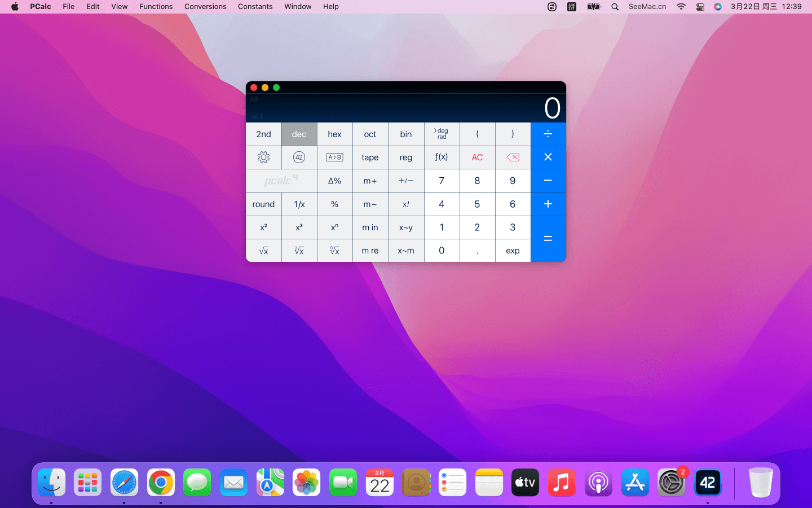Click the square root key
The height and width of the screenshot is (508, 812).
pos(263,251)
